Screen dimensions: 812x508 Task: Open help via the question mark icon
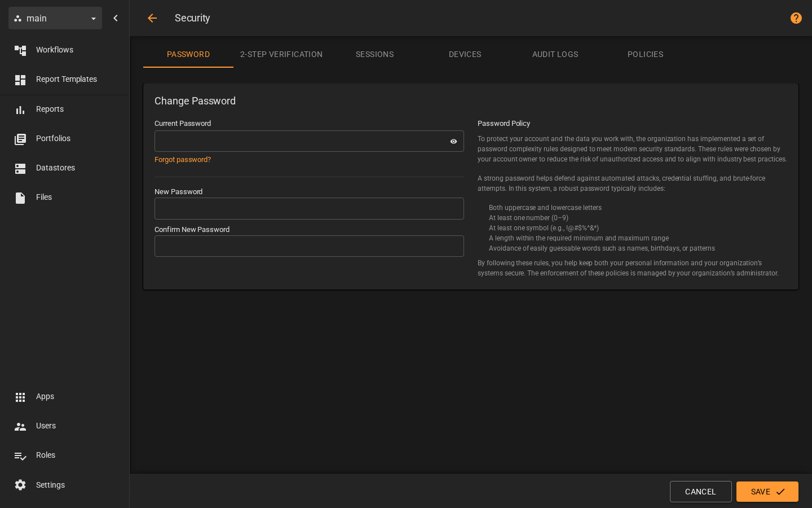(796, 18)
